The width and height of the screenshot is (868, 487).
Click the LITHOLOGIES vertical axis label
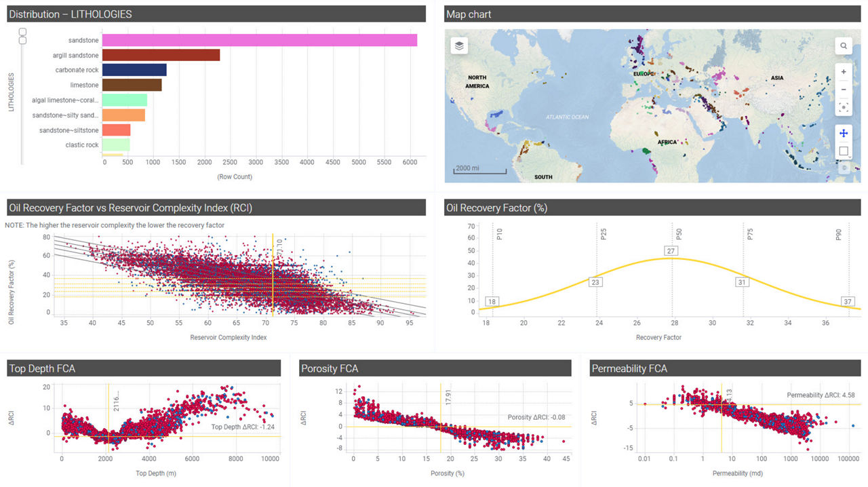coord(12,92)
